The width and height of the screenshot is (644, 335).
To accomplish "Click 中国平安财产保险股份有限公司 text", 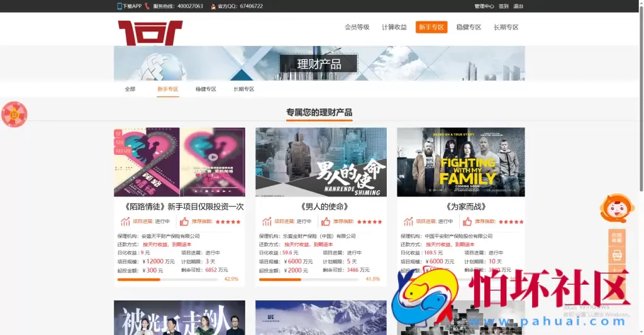I will coord(458,236).
